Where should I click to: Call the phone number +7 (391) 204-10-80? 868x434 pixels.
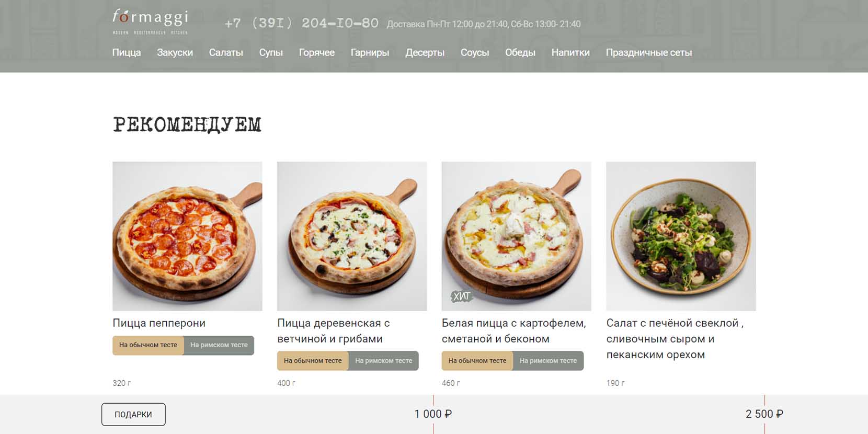301,24
